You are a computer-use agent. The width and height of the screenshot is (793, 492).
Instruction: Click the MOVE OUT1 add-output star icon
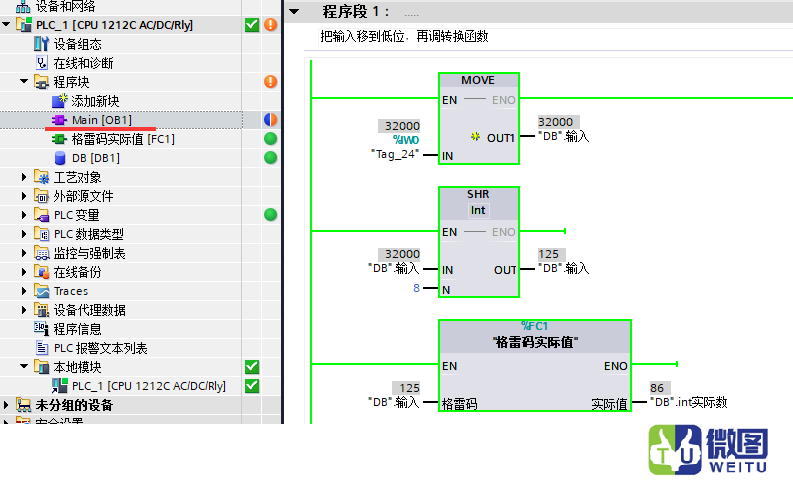[x=475, y=137]
